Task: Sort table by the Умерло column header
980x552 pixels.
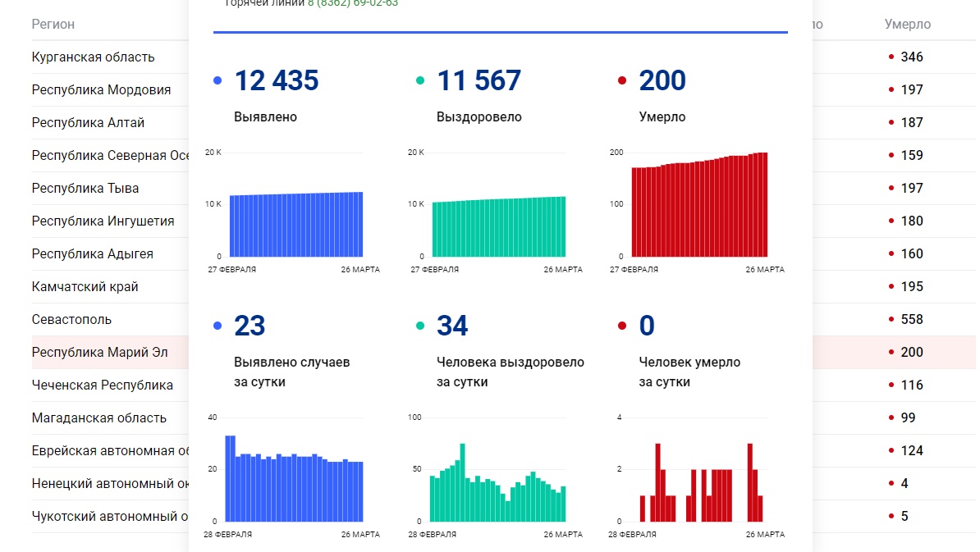Action: [907, 24]
